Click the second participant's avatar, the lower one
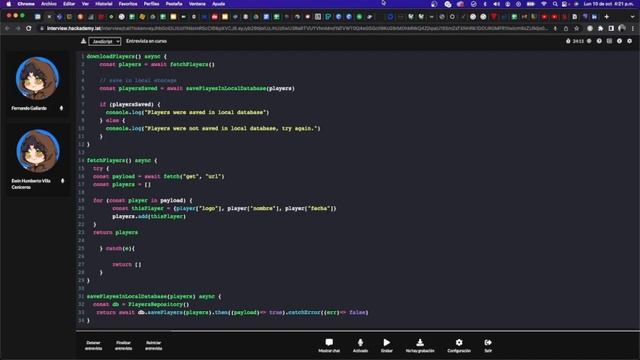Viewport: 640px width, 360px height. (38, 151)
